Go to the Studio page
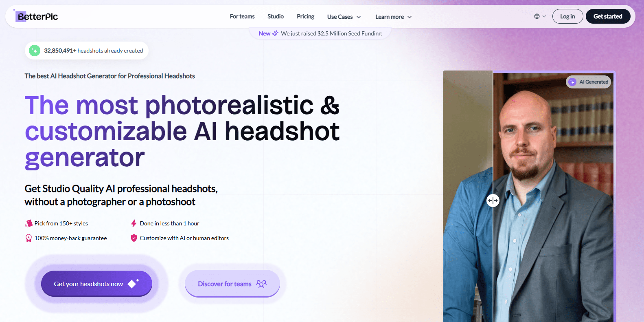Image resolution: width=644 pixels, height=322 pixels. (275, 16)
